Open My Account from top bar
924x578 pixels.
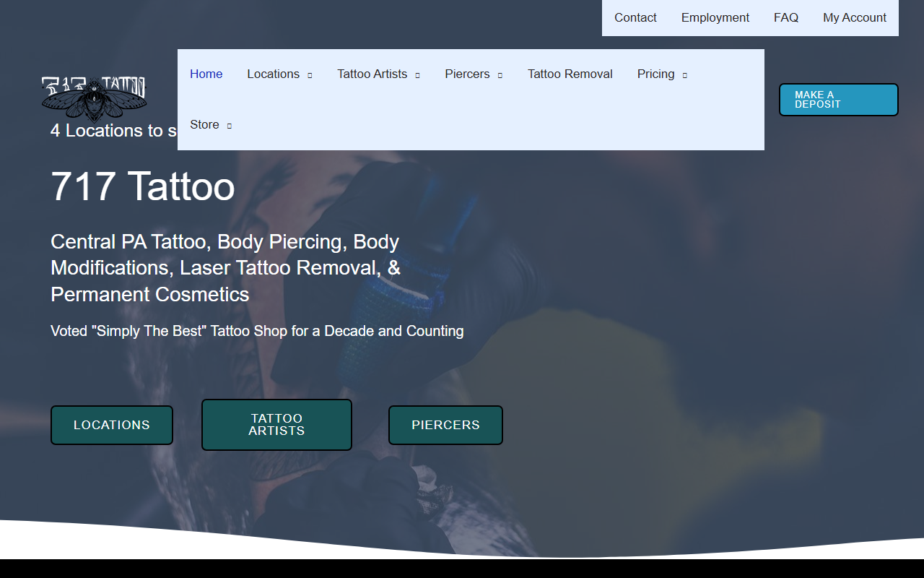pos(855,18)
